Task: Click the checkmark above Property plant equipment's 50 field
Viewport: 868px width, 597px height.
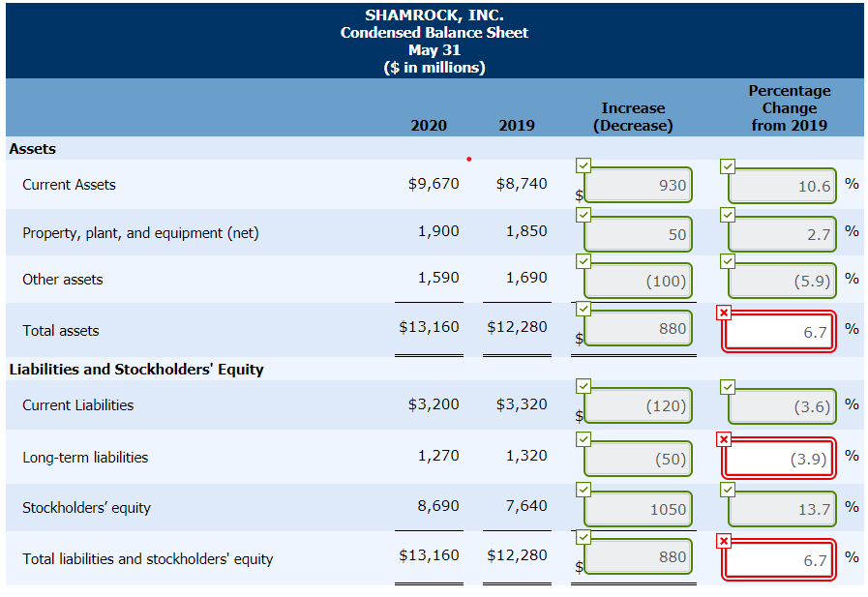Action: click(583, 214)
